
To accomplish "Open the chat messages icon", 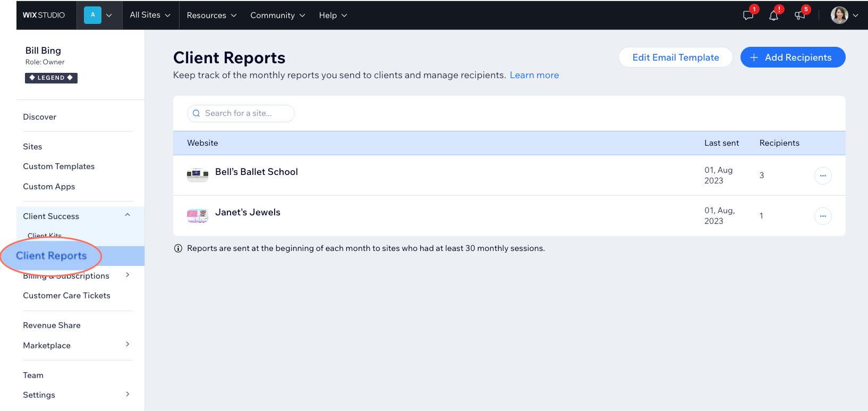I will (748, 15).
